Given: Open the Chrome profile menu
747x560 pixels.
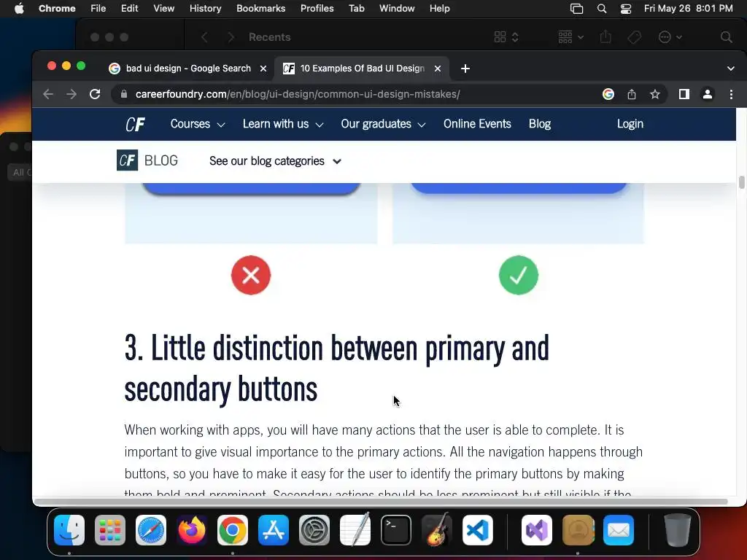Looking at the screenshot, I should pos(708,94).
